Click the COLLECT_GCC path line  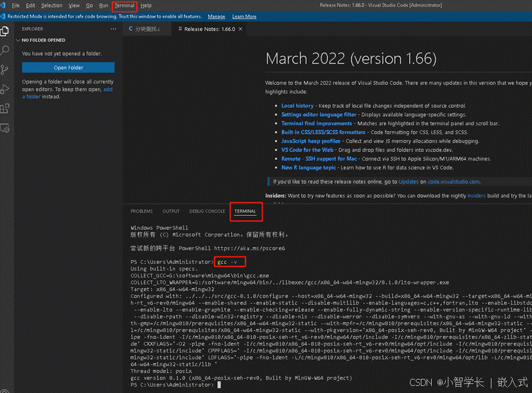[x=199, y=275]
